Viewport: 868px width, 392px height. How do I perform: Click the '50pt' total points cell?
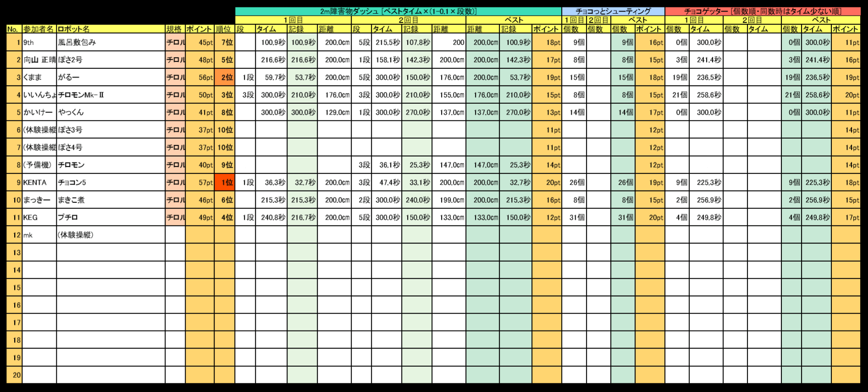pos(200,95)
